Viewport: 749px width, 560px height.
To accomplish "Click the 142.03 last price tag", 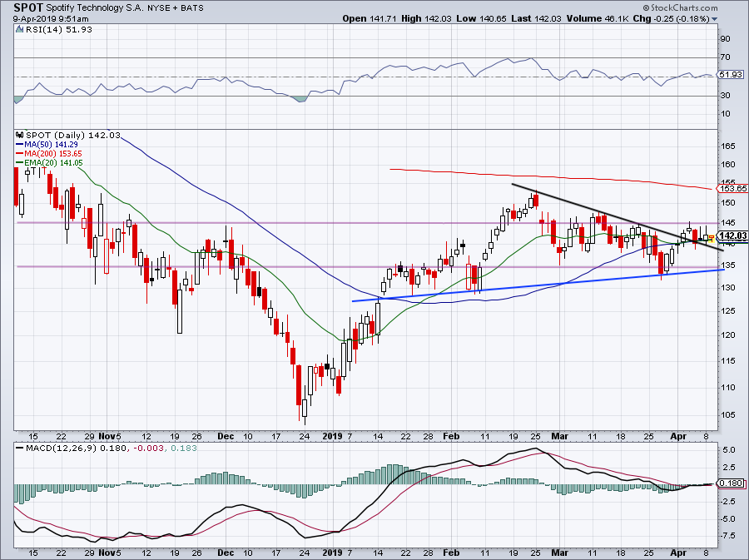I will [x=732, y=235].
